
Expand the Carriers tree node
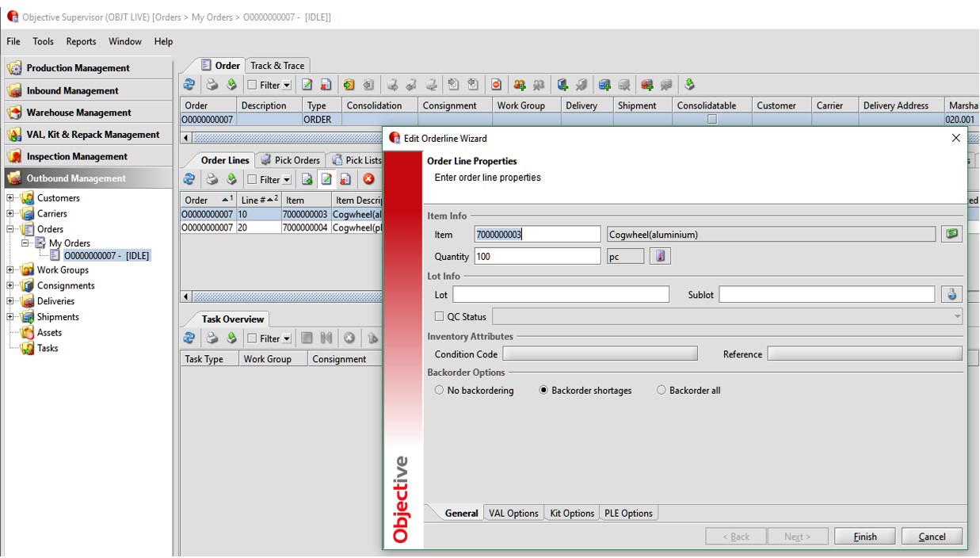[x=10, y=213]
